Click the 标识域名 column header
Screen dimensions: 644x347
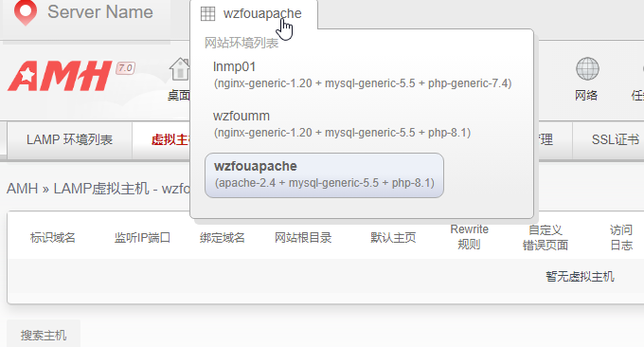coord(53,238)
